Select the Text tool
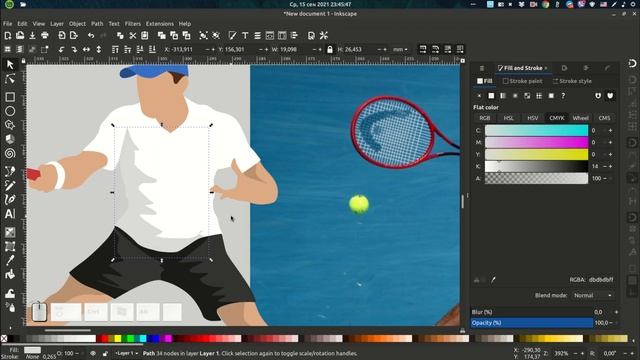The width and height of the screenshot is (640, 360). pyautogui.click(x=10, y=214)
